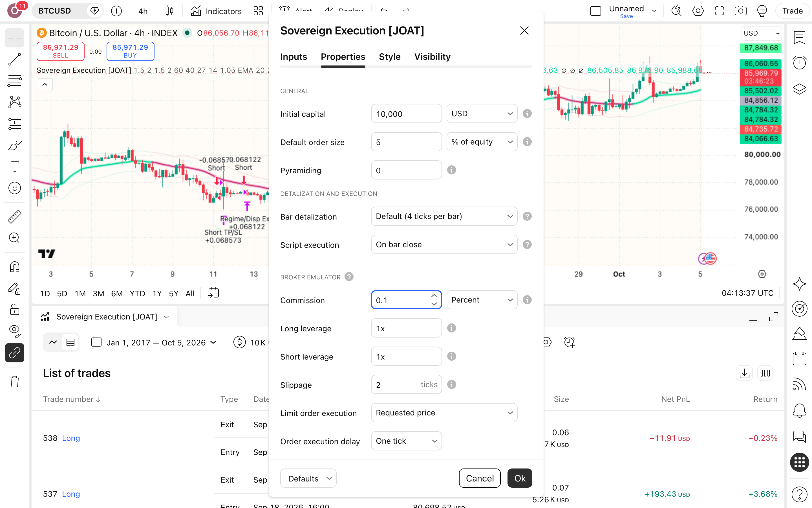Select the text annotation tool
Image resolution: width=812 pixels, height=508 pixels.
point(14,167)
